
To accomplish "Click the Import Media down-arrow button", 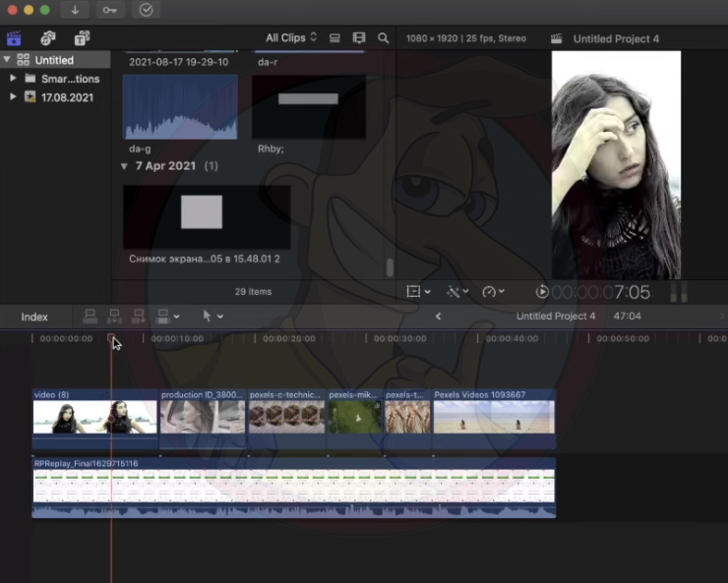I will [x=75, y=10].
